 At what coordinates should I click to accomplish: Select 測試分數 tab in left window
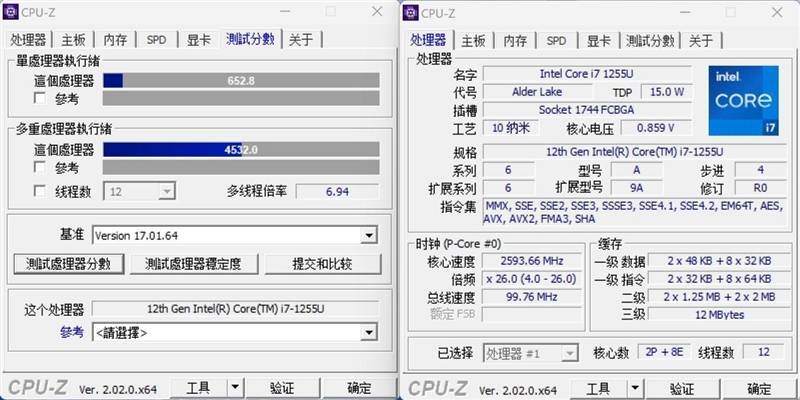pos(251,39)
